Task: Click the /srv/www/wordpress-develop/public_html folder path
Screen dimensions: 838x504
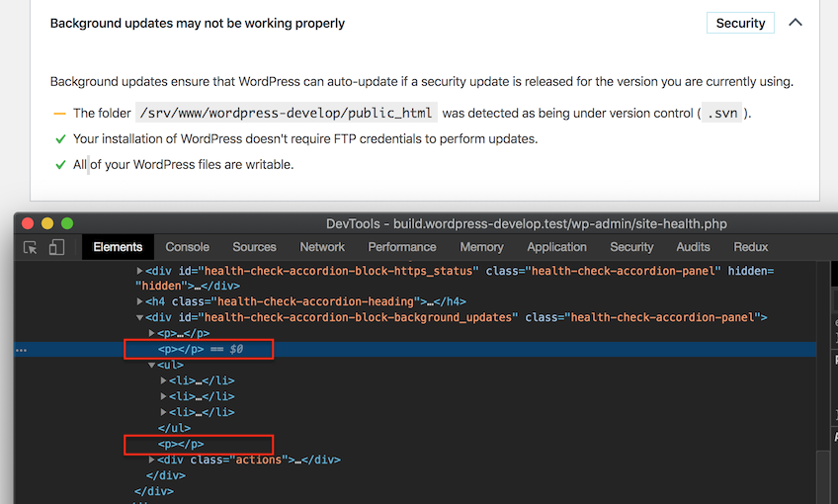Action: 286,113
